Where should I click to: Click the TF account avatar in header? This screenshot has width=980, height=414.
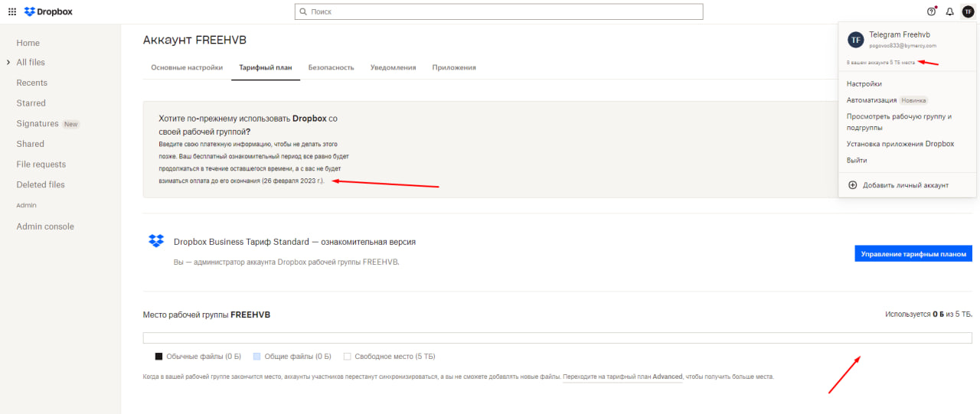(968, 11)
